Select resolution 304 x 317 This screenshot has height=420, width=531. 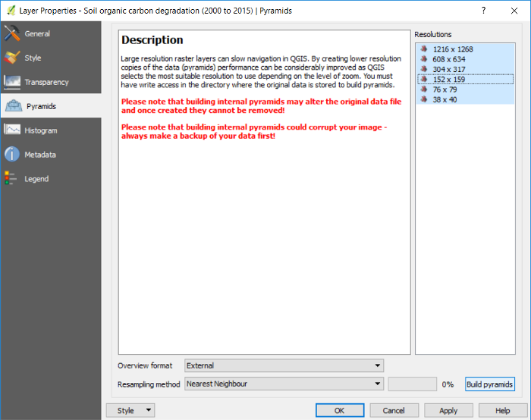pos(465,69)
